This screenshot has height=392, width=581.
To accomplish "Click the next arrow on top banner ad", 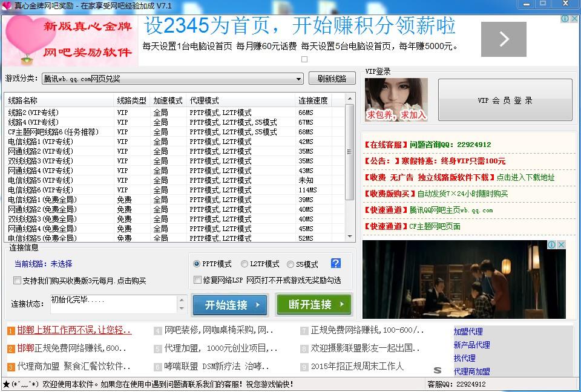I will (x=504, y=39).
